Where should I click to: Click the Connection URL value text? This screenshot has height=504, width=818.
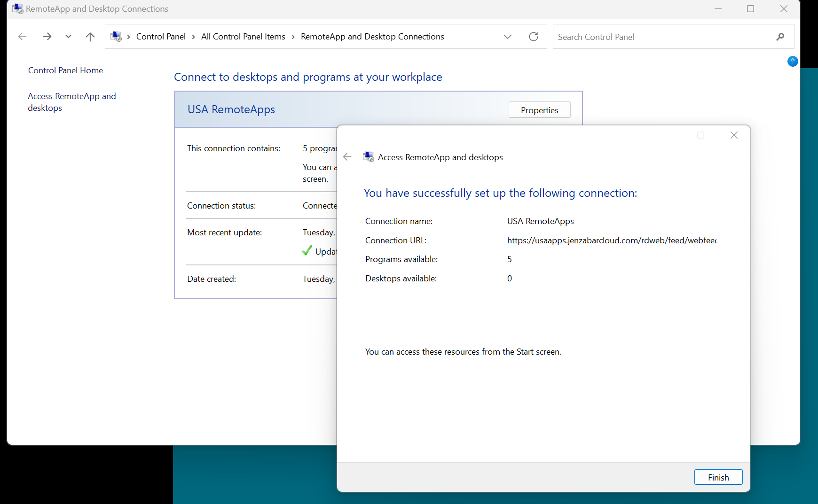pyautogui.click(x=612, y=240)
